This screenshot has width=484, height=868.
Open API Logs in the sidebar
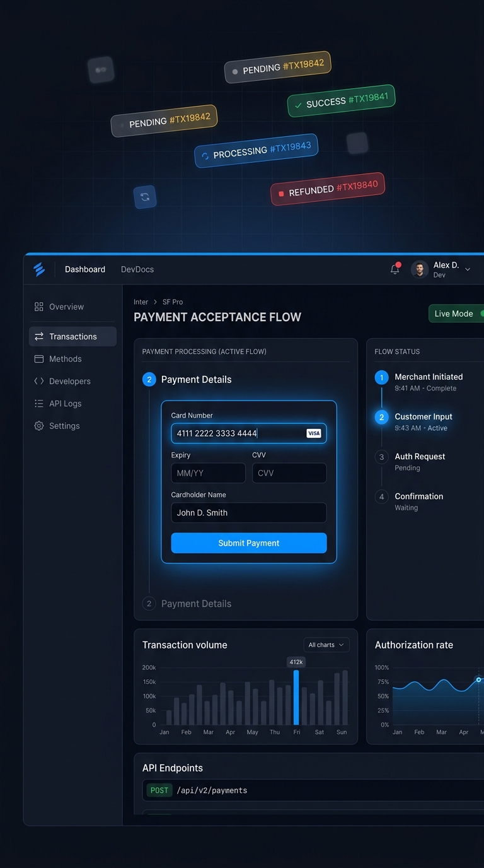coord(72,404)
